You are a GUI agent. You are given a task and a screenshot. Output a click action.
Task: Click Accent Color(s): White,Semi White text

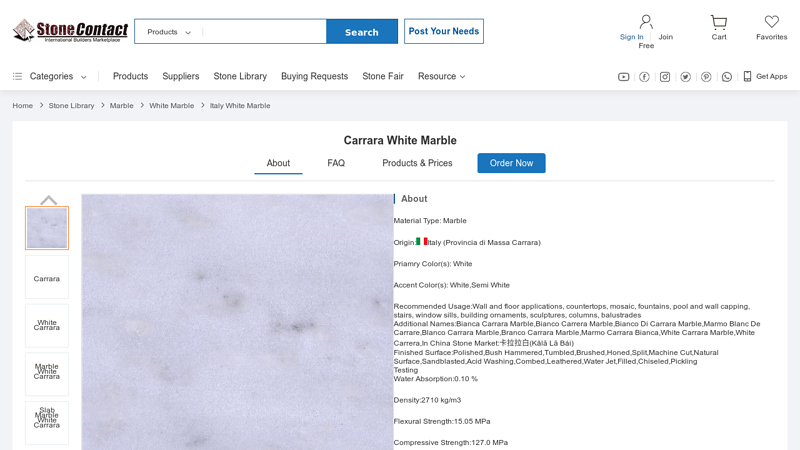[452, 285]
